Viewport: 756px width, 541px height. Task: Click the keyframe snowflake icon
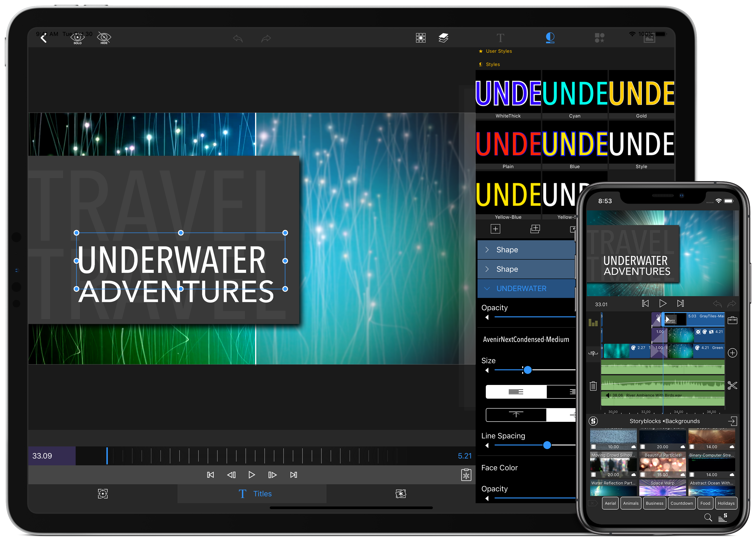click(466, 475)
